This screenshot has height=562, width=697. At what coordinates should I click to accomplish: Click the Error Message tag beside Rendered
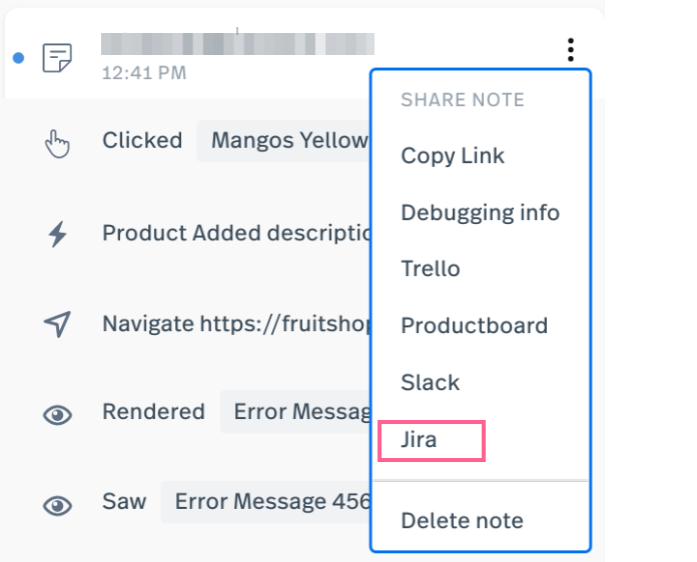point(296,412)
